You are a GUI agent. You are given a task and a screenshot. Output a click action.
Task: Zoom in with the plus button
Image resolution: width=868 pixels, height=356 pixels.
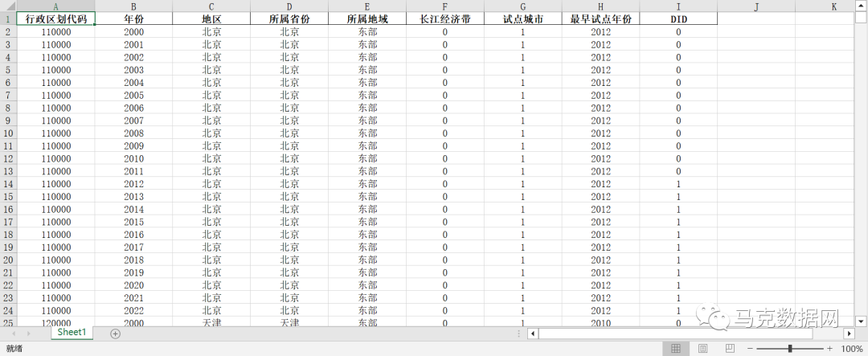point(829,348)
